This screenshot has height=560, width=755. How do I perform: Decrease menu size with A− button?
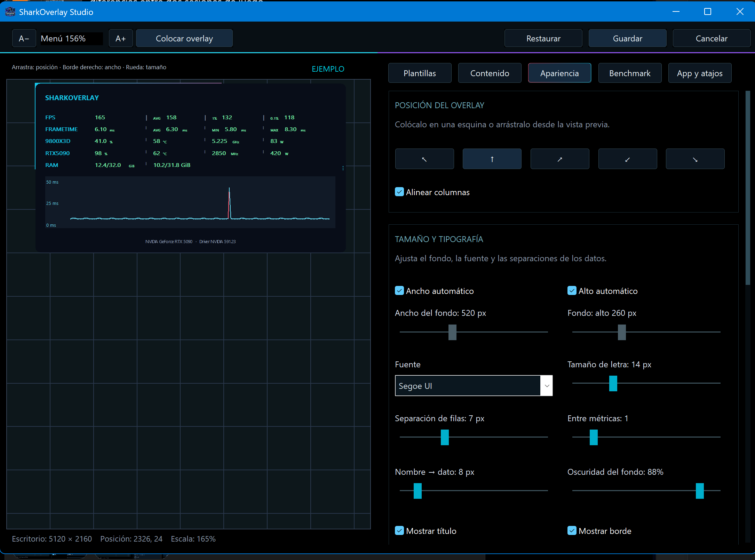24,38
